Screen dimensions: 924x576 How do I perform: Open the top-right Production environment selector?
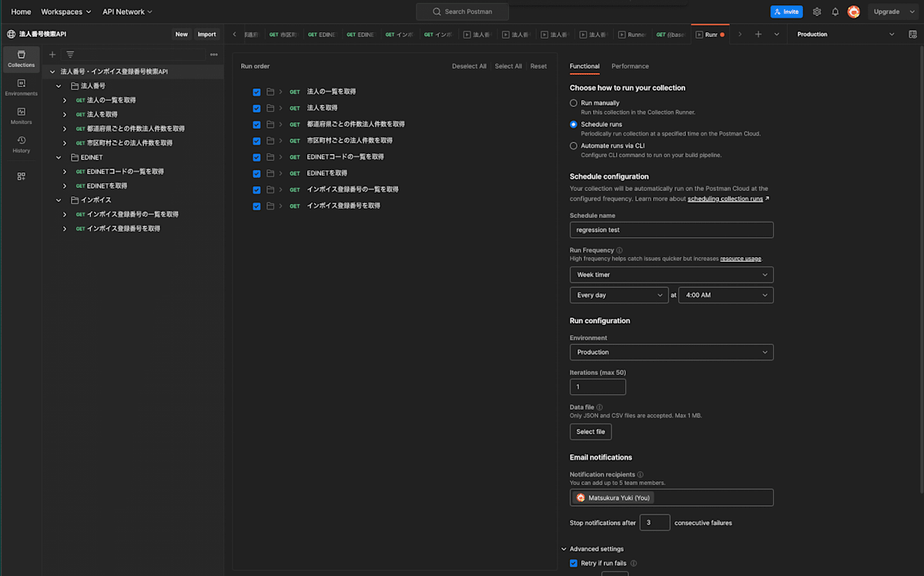point(845,34)
